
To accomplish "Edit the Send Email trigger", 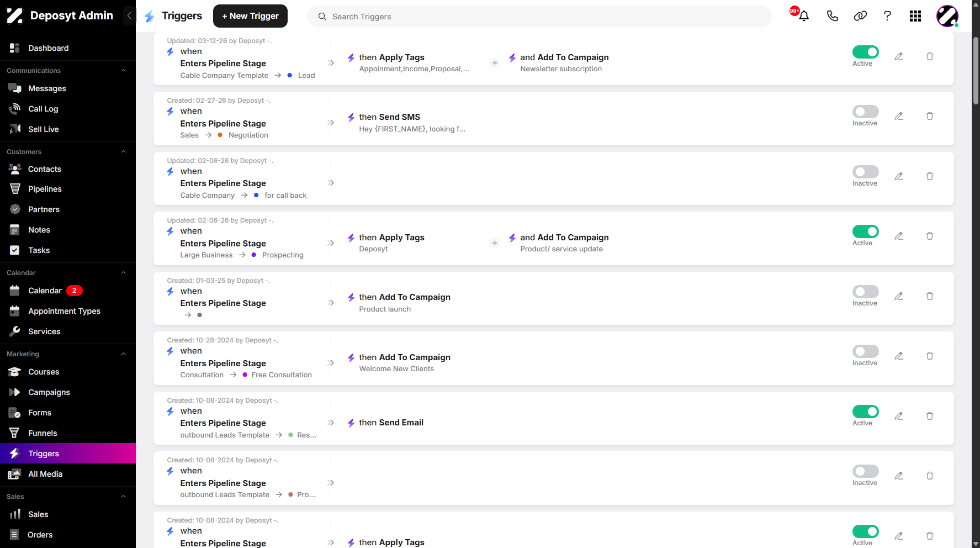I will (899, 416).
